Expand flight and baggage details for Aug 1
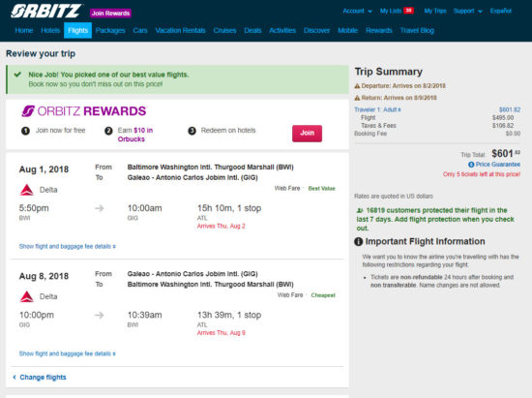This screenshot has width=532, height=398. pyautogui.click(x=67, y=246)
